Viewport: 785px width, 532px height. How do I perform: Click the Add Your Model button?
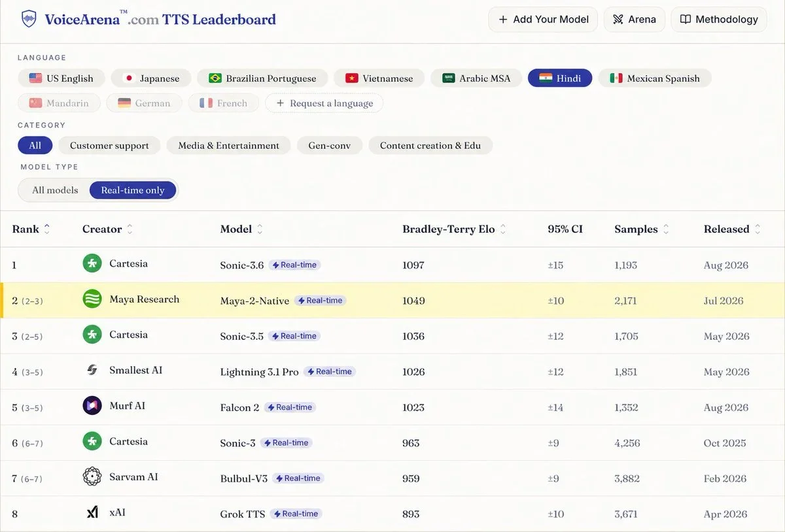(543, 20)
